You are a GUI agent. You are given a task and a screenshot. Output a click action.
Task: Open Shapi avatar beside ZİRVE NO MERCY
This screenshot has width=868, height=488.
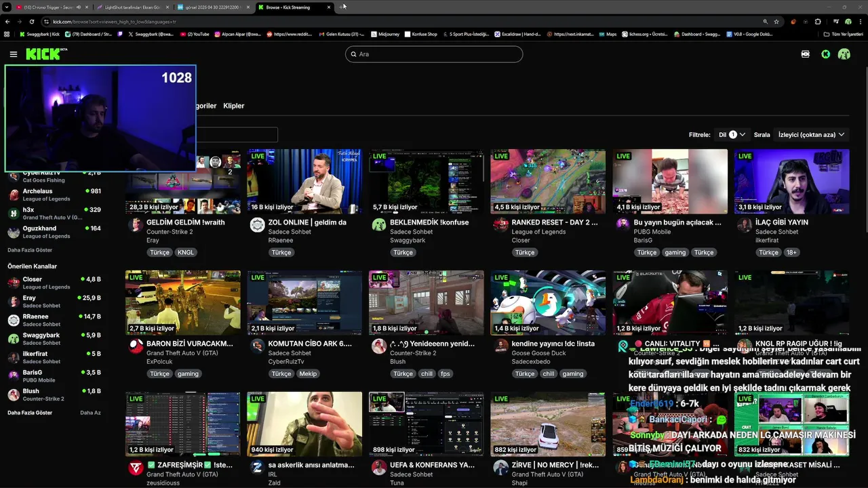coord(500,468)
